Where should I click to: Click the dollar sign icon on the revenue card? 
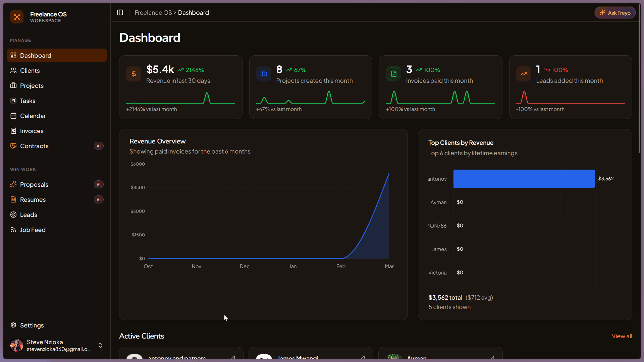pyautogui.click(x=133, y=74)
